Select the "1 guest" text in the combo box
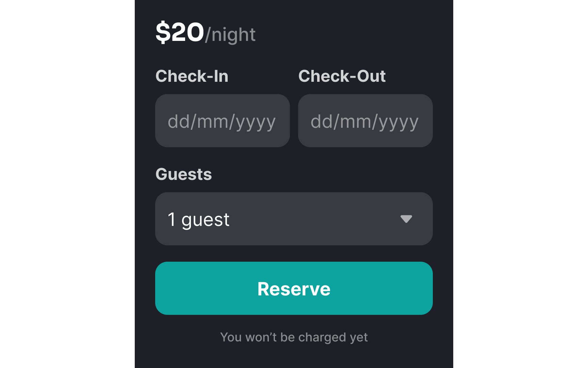 click(199, 220)
